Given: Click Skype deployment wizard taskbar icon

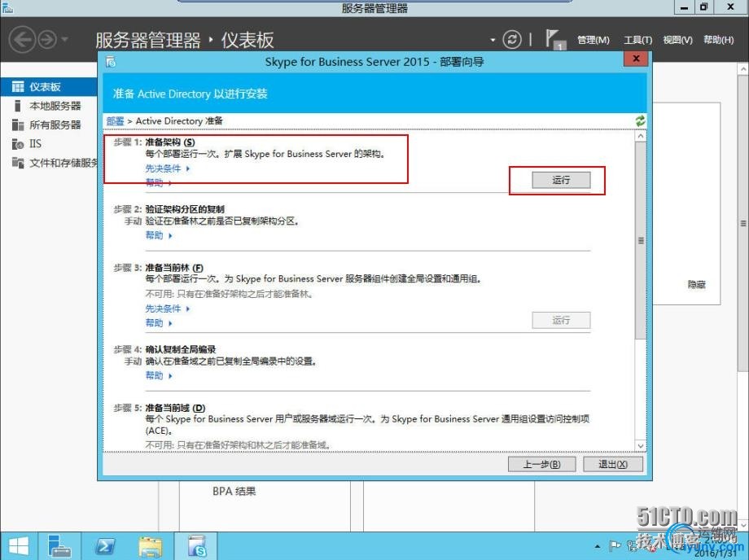Looking at the screenshot, I should [x=196, y=545].
